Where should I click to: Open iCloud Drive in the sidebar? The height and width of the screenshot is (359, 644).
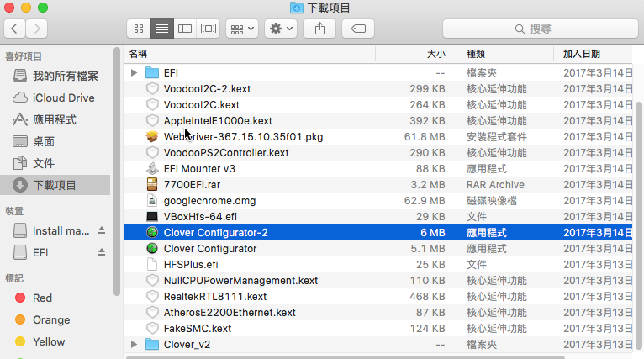(x=54, y=98)
